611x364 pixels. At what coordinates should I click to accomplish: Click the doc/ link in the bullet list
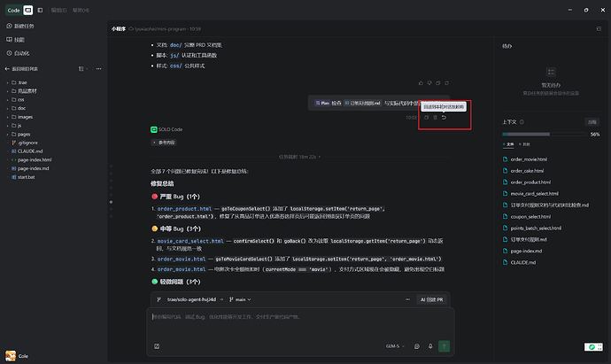175,45
